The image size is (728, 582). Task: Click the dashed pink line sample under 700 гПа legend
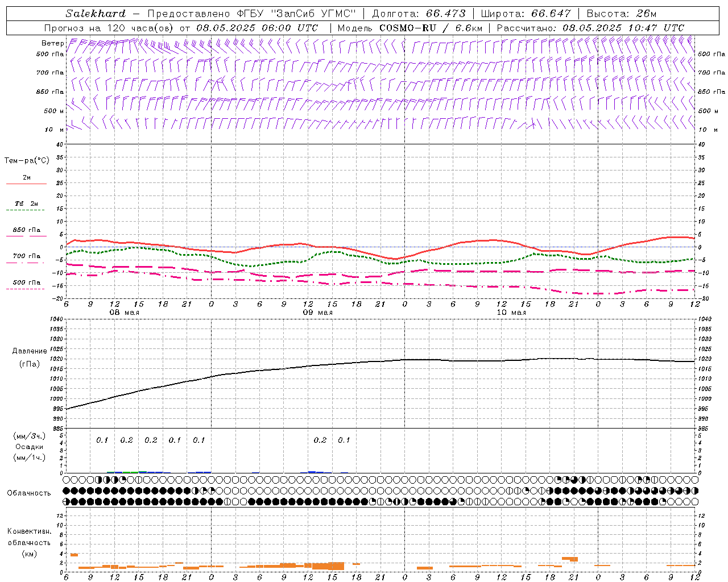[x=25, y=263]
